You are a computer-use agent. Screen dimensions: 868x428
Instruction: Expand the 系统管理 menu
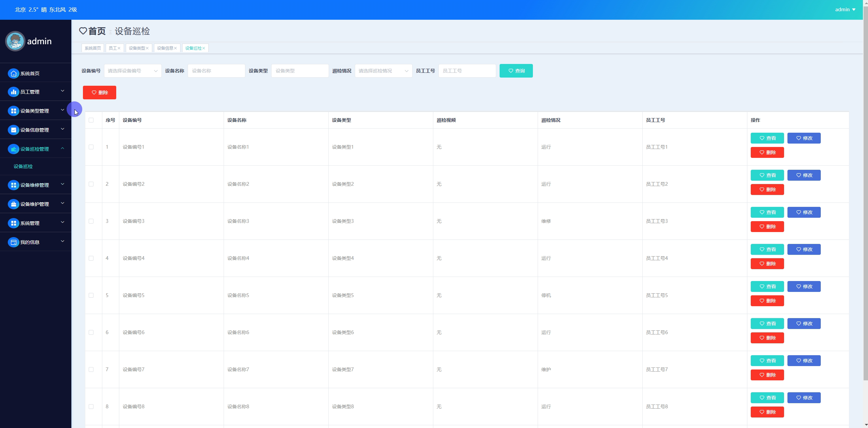pos(36,223)
